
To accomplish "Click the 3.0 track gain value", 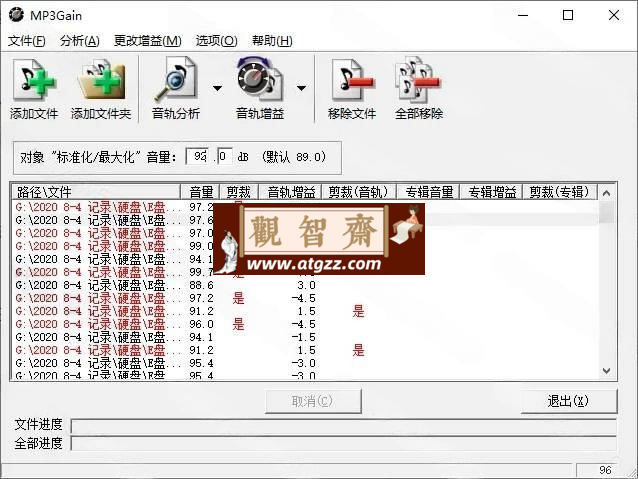I will pyautogui.click(x=306, y=285).
